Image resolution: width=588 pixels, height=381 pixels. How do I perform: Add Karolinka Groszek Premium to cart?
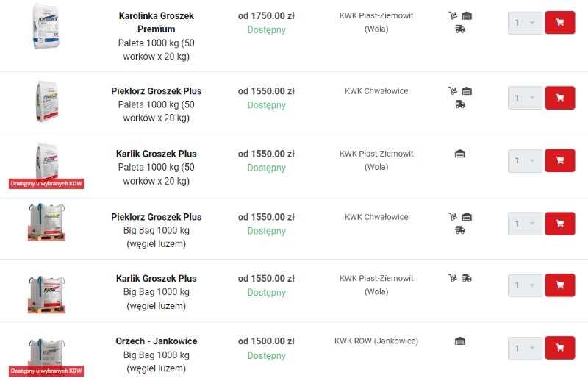pos(559,23)
